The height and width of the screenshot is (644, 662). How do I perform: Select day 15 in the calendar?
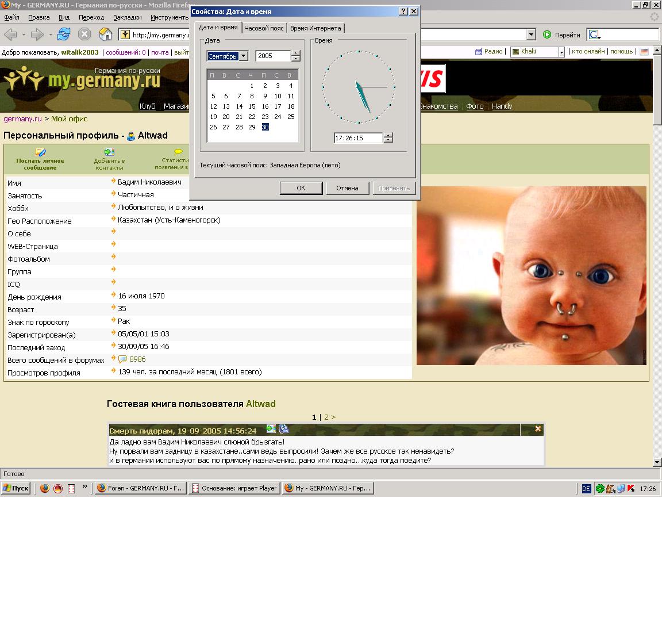point(252,106)
